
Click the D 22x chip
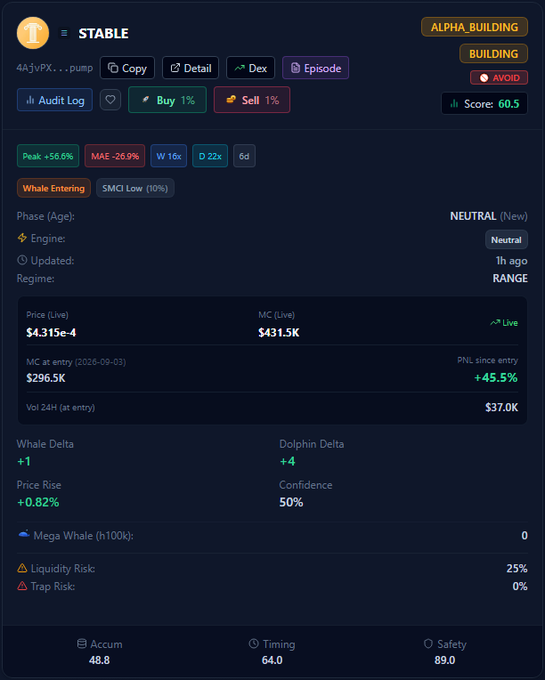pos(210,156)
